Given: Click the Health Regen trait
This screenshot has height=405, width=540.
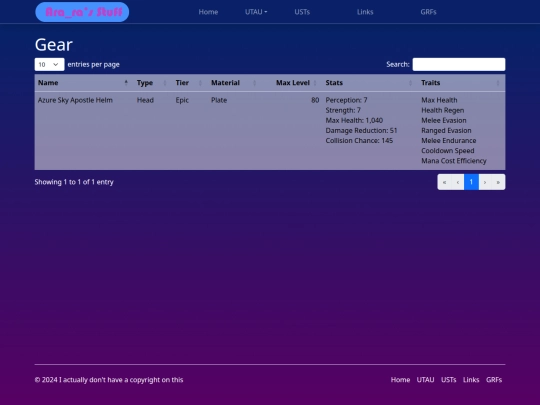Looking at the screenshot, I should pos(443,110).
